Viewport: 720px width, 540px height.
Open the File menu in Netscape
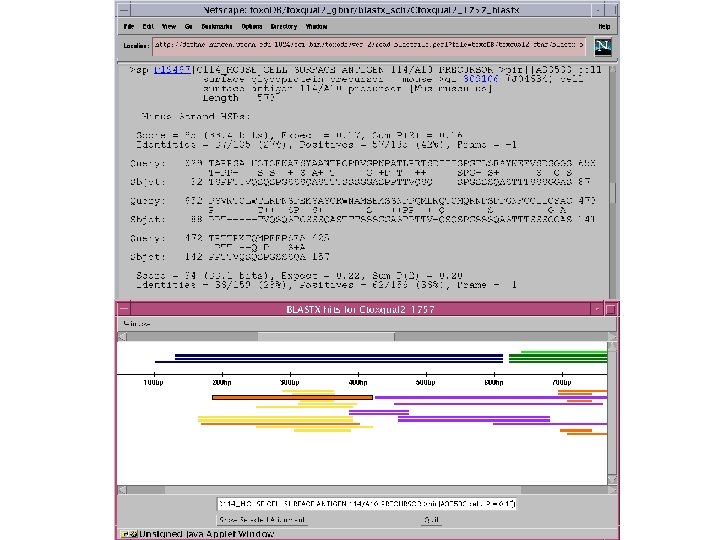coord(129,27)
